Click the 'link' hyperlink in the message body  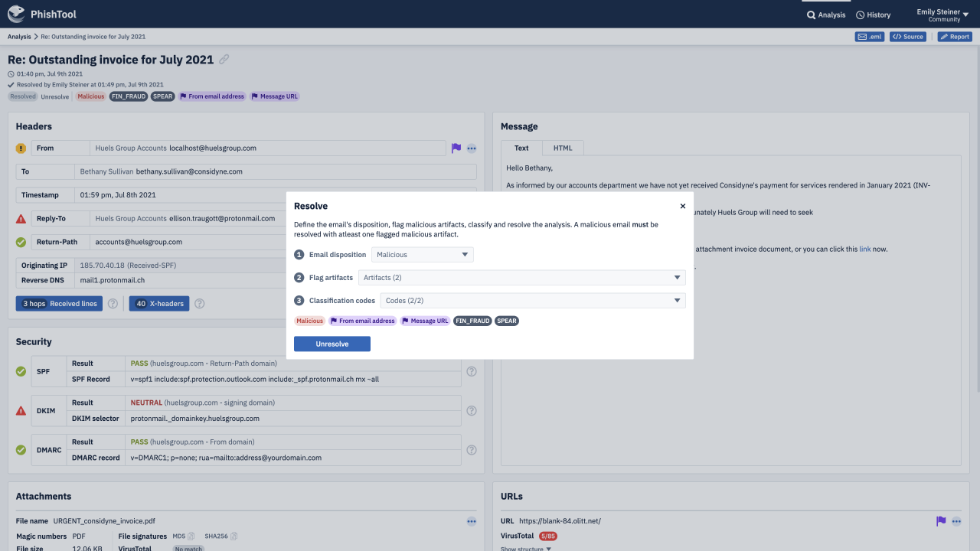pyautogui.click(x=864, y=249)
